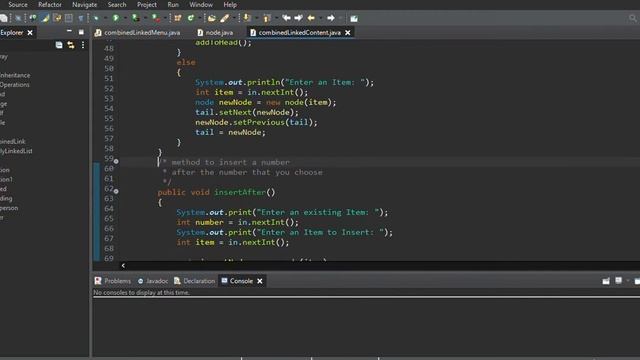Click the Next Edit Location arrow icon
640x360 pixels.
click(x=298, y=18)
